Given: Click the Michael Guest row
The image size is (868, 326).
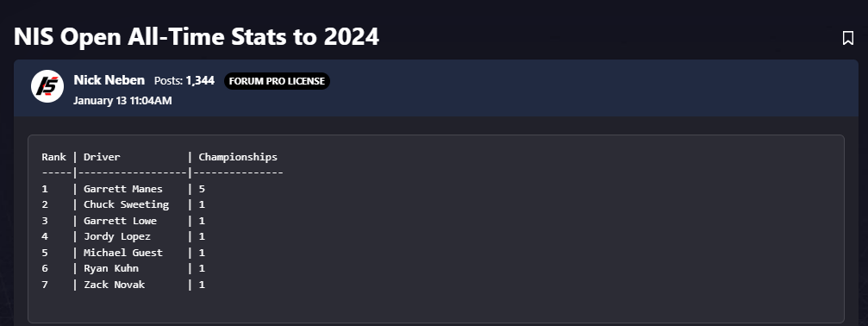Looking at the screenshot, I should [x=123, y=253].
